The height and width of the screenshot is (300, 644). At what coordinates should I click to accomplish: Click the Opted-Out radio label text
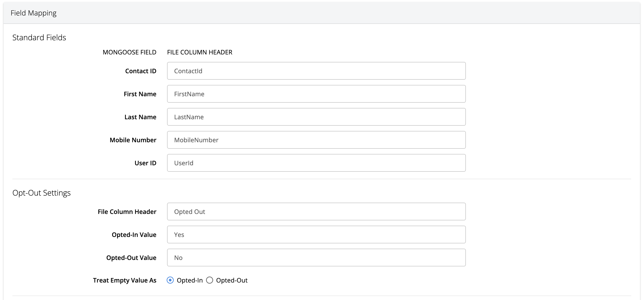(231, 280)
